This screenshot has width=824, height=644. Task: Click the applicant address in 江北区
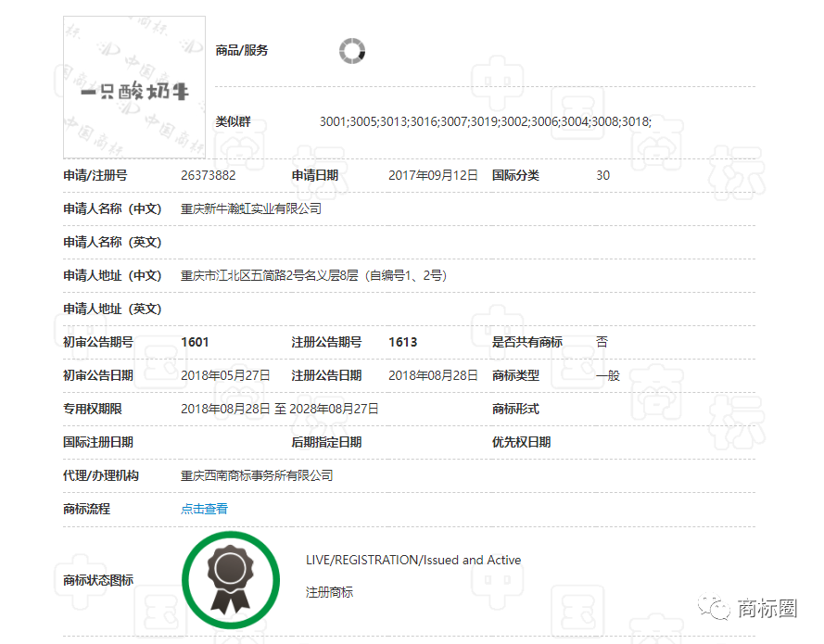click(314, 275)
